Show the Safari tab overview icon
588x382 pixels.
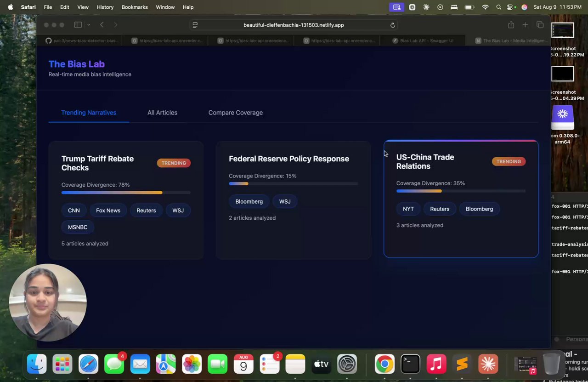(540, 25)
